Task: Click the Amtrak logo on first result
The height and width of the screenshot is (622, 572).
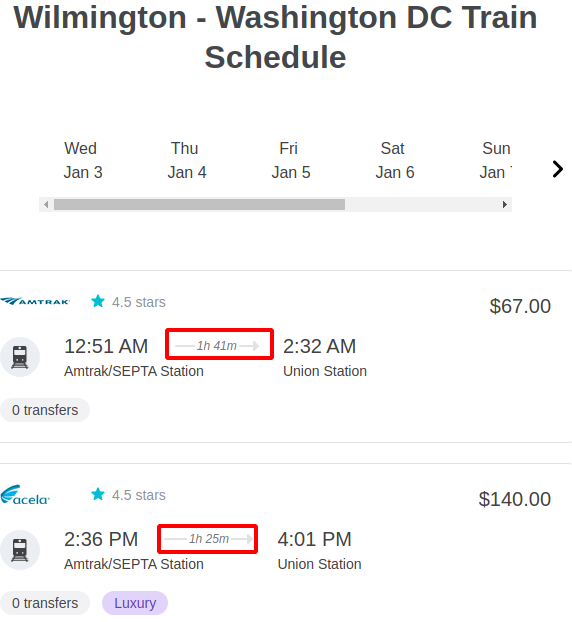Action: pos(35,301)
